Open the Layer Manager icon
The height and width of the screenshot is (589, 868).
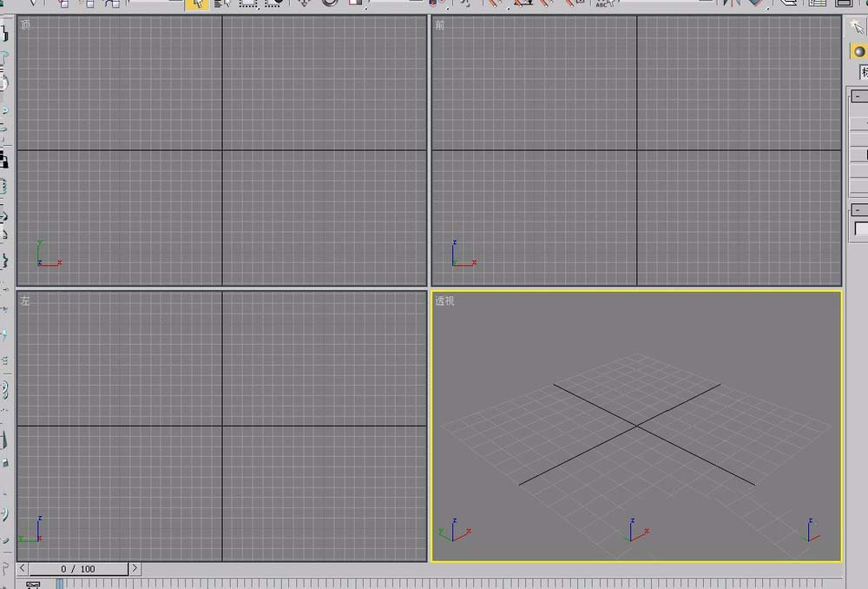788,3
